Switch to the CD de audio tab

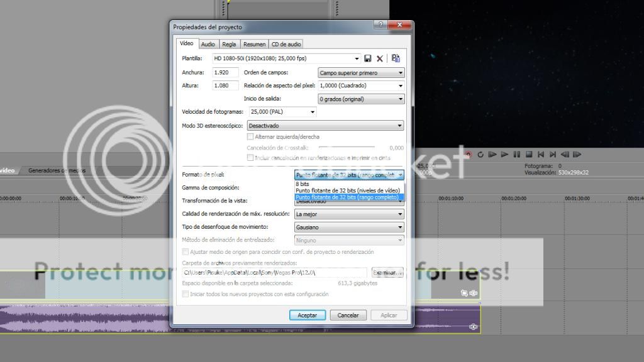(x=286, y=45)
